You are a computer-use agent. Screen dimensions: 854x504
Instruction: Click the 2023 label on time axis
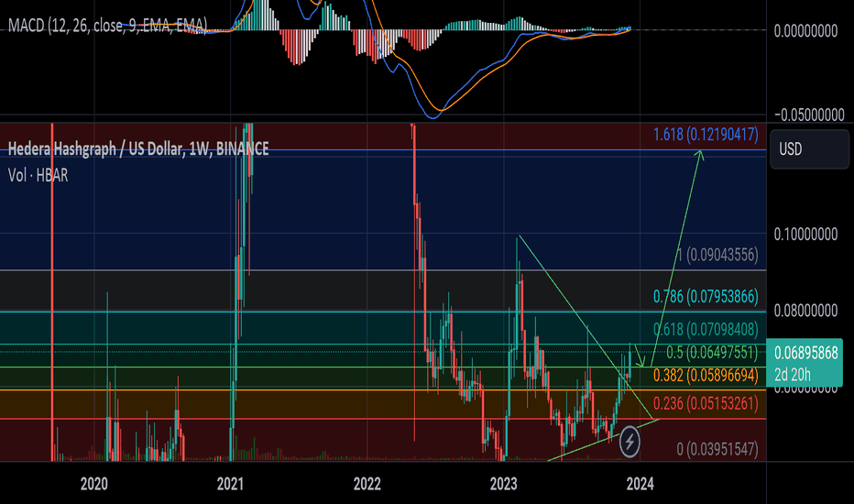pyautogui.click(x=503, y=484)
